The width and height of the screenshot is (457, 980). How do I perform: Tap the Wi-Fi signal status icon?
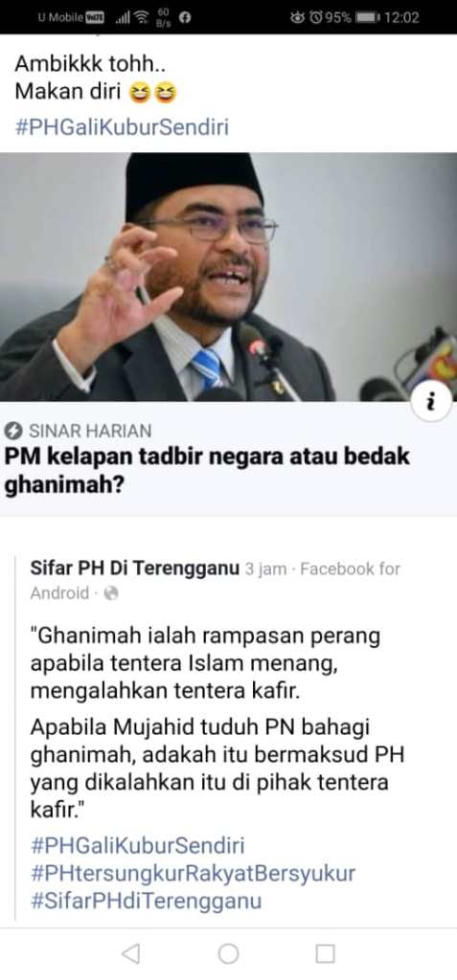144,17
